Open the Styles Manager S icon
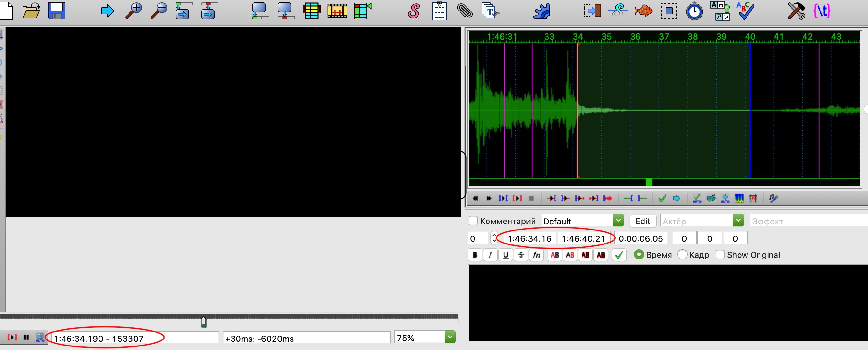The height and width of the screenshot is (350, 868). pos(414,11)
